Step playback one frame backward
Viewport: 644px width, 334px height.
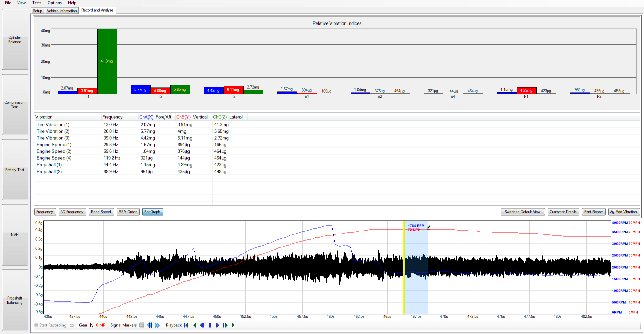[x=202, y=325]
